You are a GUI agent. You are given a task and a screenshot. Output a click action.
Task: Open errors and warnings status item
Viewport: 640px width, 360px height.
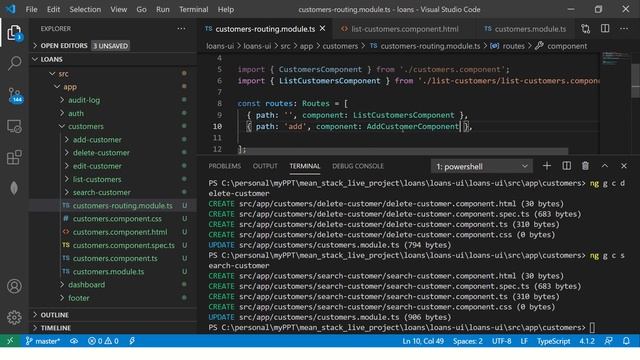pos(103,341)
